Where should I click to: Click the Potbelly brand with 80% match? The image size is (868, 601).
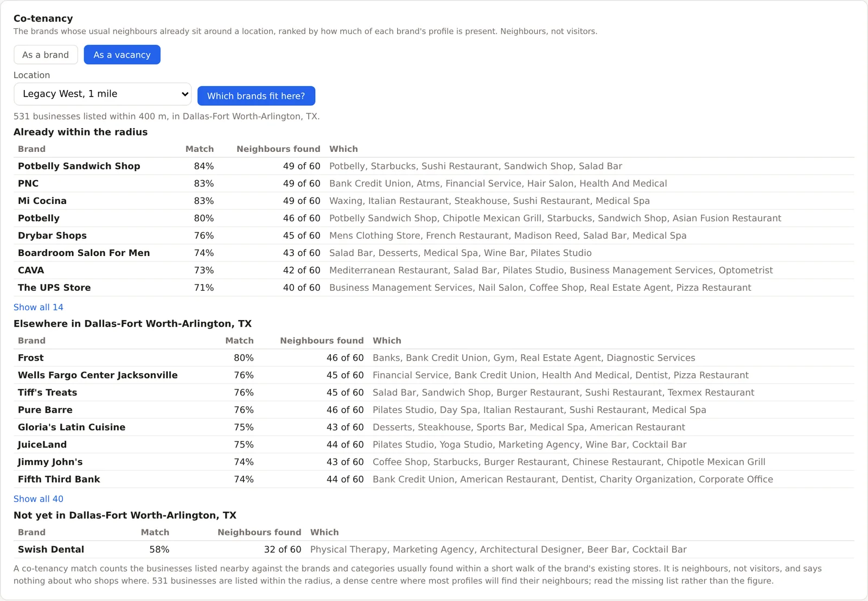pos(39,218)
